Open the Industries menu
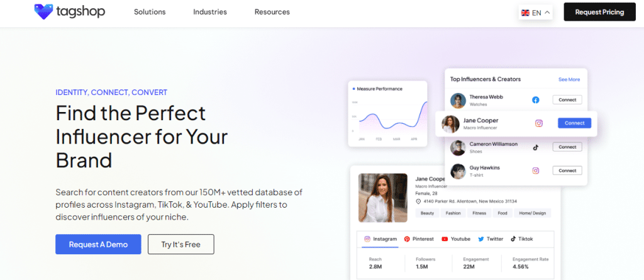 point(210,12)
